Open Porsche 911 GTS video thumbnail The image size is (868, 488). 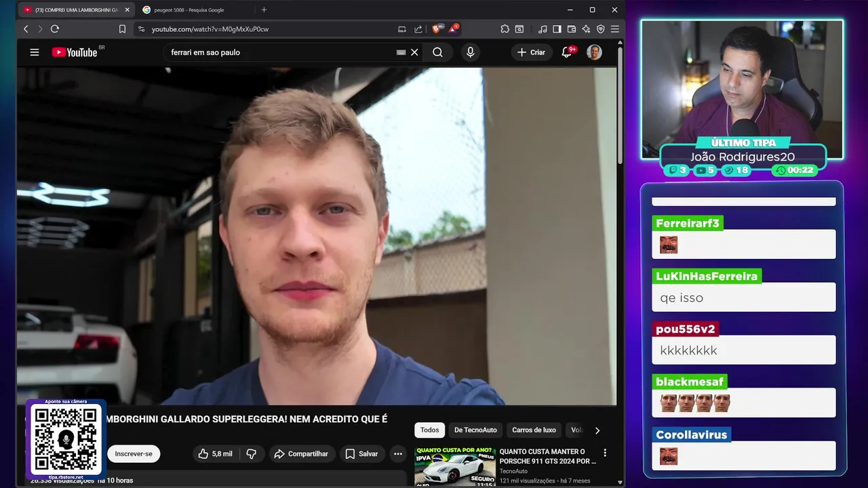point(454,466)
